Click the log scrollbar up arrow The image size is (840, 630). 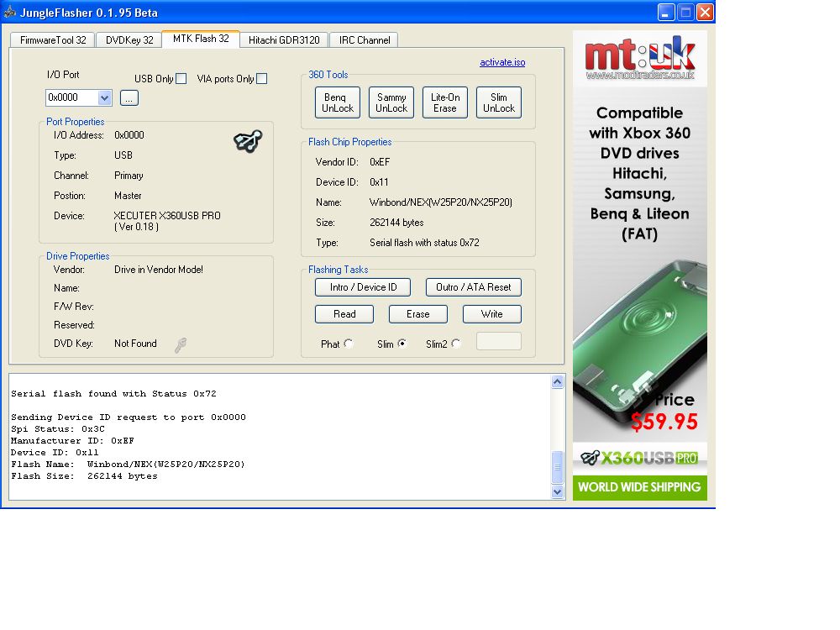coord(557,381)
